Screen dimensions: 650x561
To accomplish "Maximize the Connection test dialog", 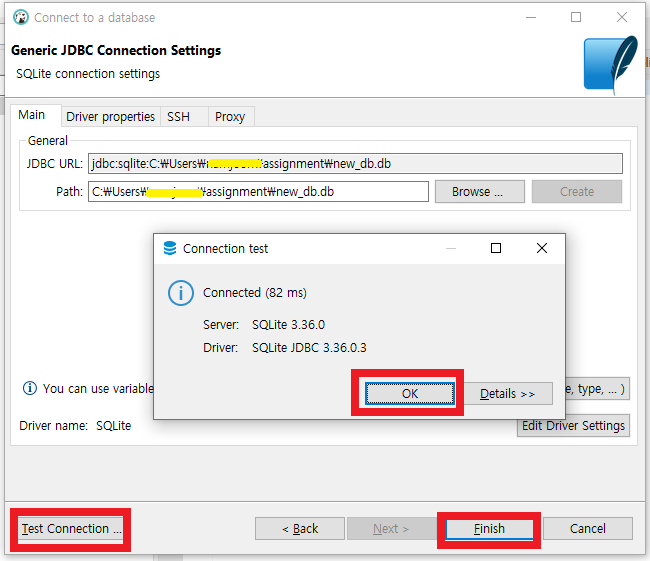I will pyautogui.click(x=496, y=248).
